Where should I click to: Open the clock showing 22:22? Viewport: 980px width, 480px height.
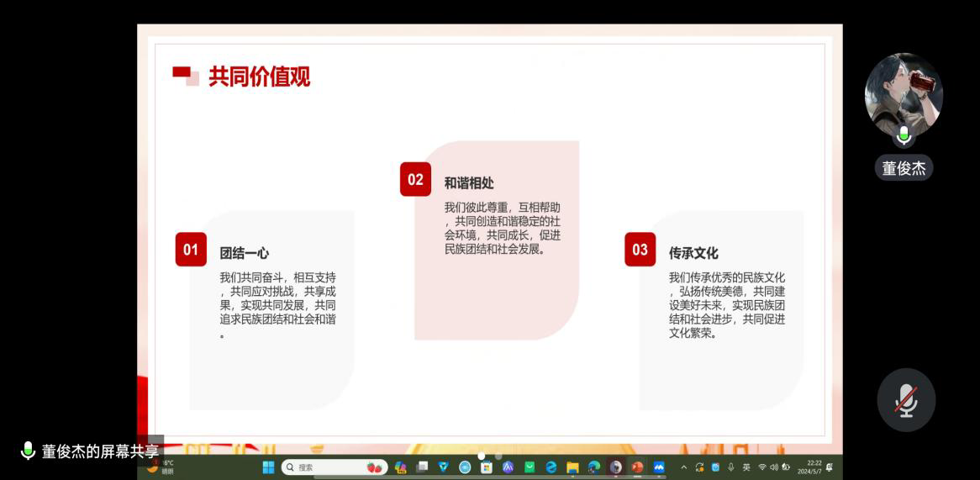point(813,467)
